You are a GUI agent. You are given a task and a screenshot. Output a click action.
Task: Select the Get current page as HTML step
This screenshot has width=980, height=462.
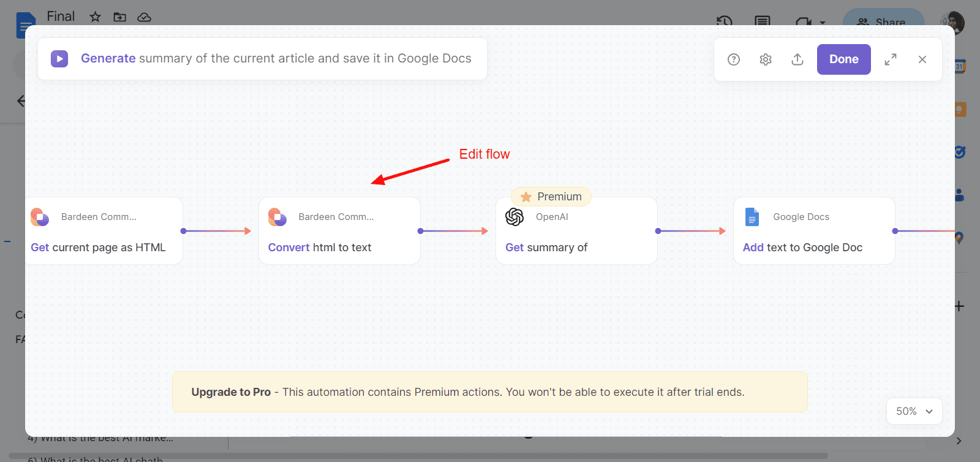[x=98, y=248]
